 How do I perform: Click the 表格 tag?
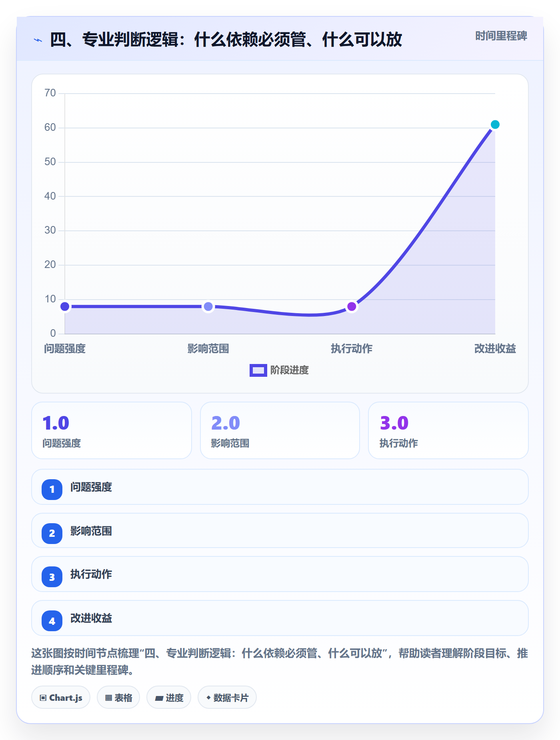click(x=118, y=698)
